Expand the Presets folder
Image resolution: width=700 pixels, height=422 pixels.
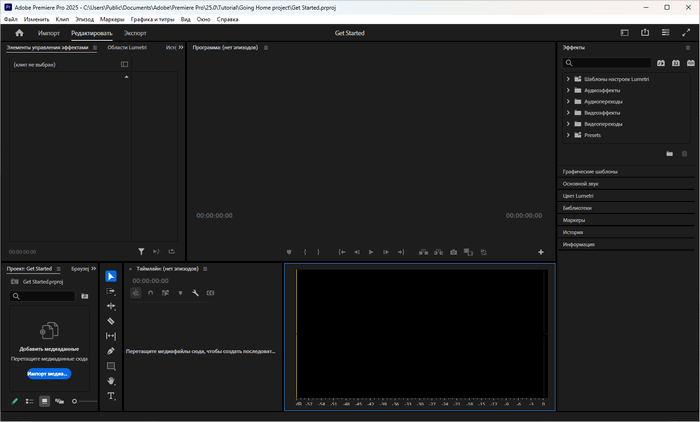pos(568,135)
